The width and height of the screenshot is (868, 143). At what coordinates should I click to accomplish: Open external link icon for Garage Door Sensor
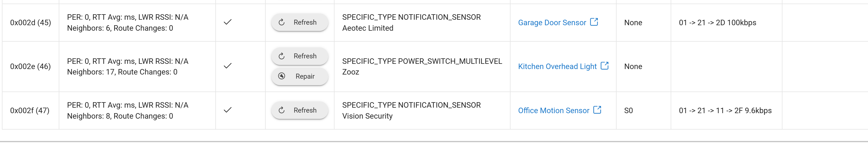(594, 22)
